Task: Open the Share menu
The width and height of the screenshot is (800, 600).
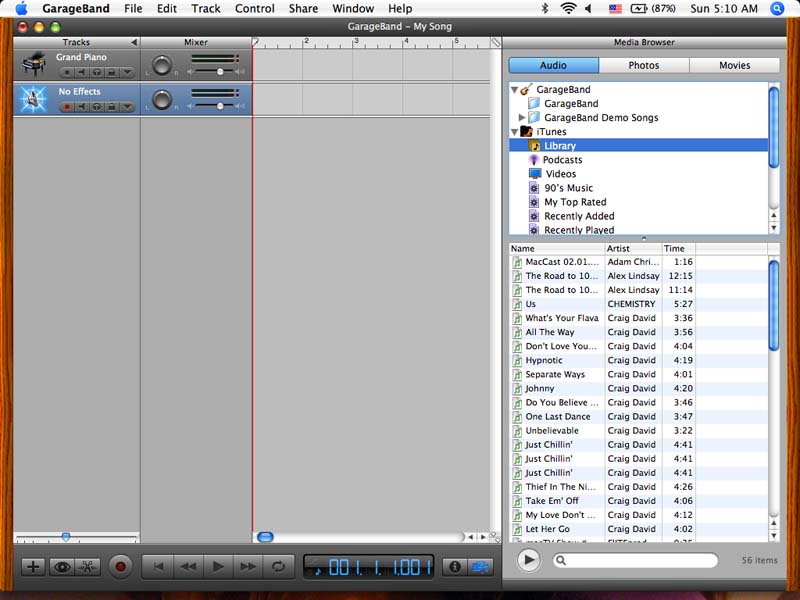Action: tap(303, 9)
